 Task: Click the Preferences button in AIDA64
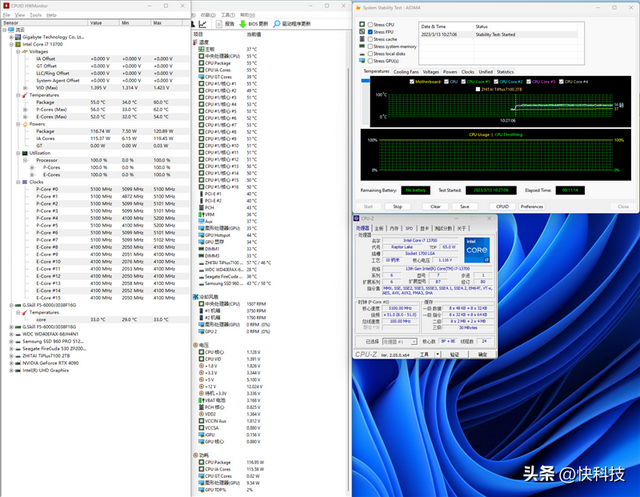531,207
